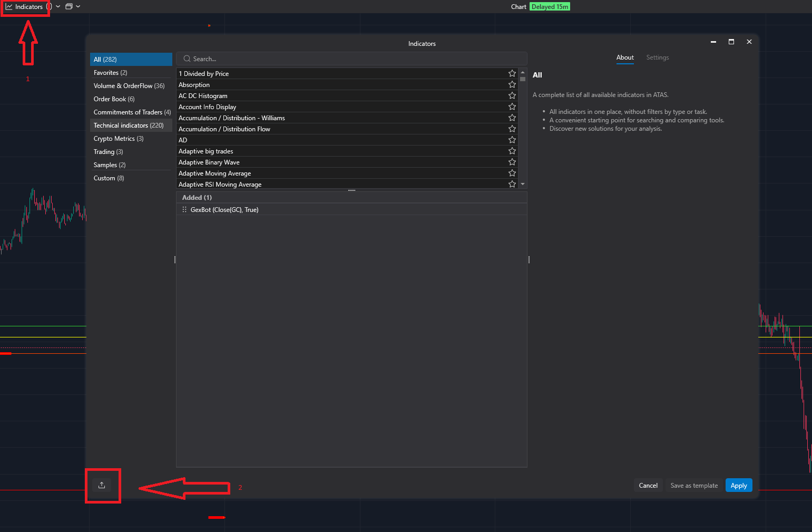
Task: Click the Delayed 15m badge on chart
Action: [550, 7]
